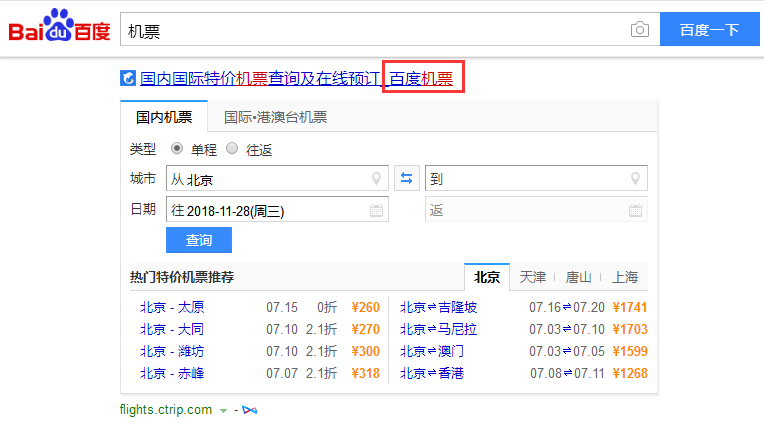764x432 pixels.
Task: Swap departure and destination cities
Action: pyautogui.click(x=406, y=178)
